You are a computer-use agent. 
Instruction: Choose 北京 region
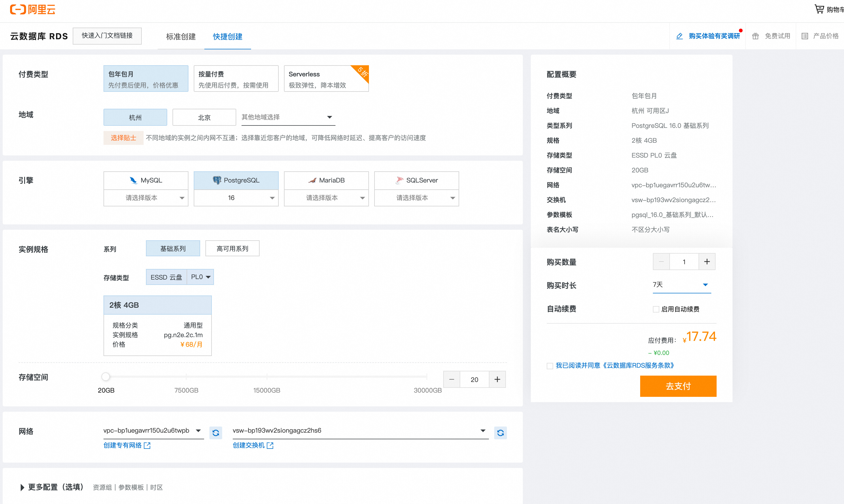tap(204, 117)
